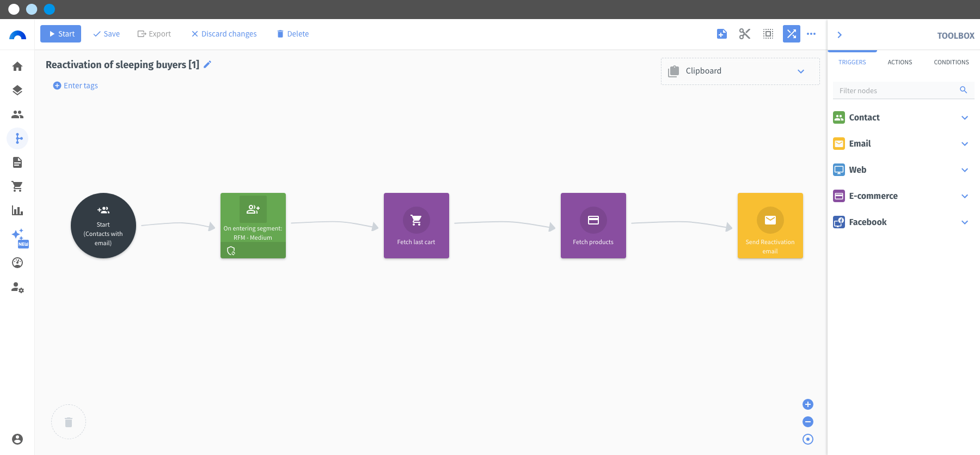Click the Contact category label
This screenshot has height=455, width=980.
864,118
